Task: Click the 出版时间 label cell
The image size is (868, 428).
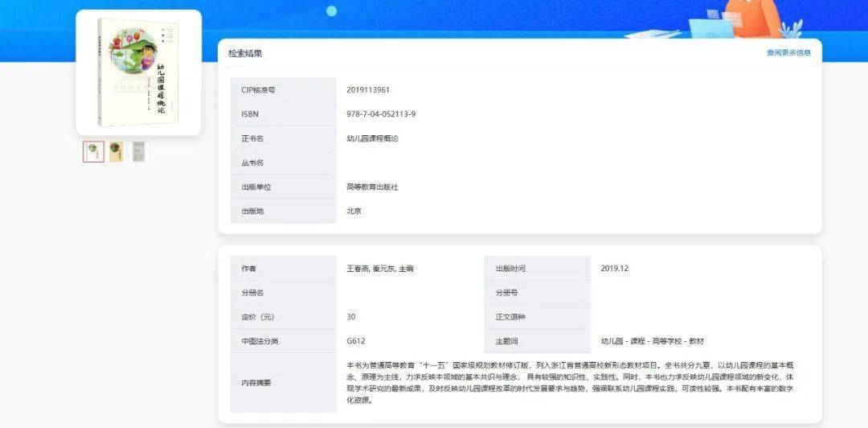Action: tap(538, 269)
